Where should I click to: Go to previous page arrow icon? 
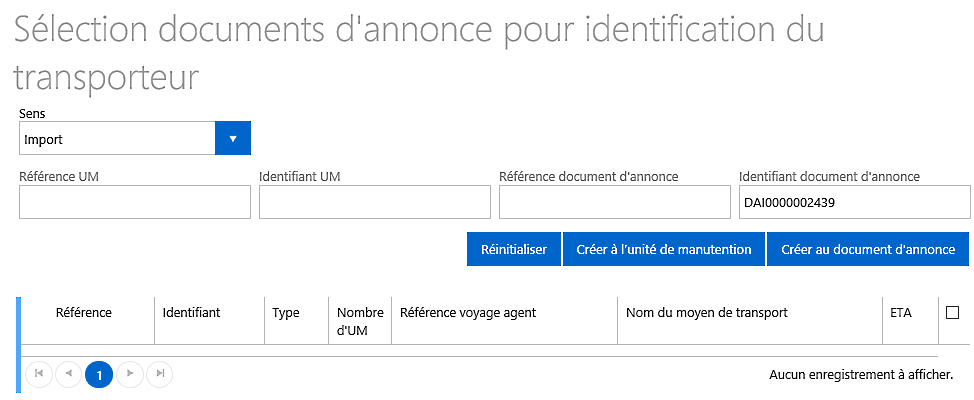pyautogui.click(x=68, y=373)
